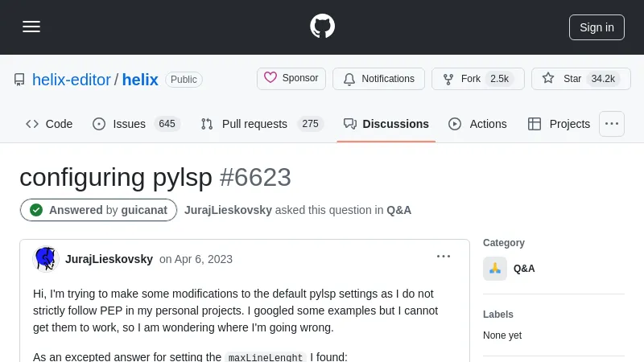The height and width of the screenshot is (362, 644).
Task: Fork the helix repository
Action: pos(477,79)
